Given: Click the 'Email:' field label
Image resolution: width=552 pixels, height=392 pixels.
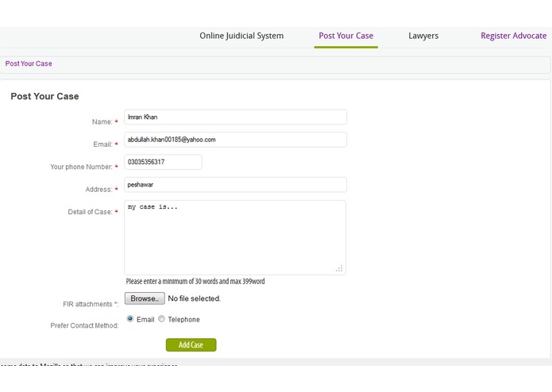Looking at the screenshot, I should pyautogui.click(x=102, y=144).
